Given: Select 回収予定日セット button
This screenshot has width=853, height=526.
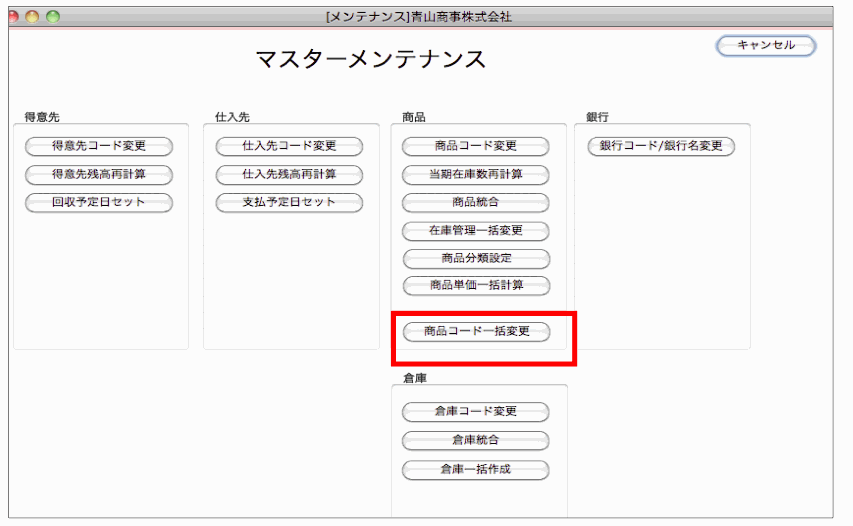Looking at the screenshot, I should [99, 202].
